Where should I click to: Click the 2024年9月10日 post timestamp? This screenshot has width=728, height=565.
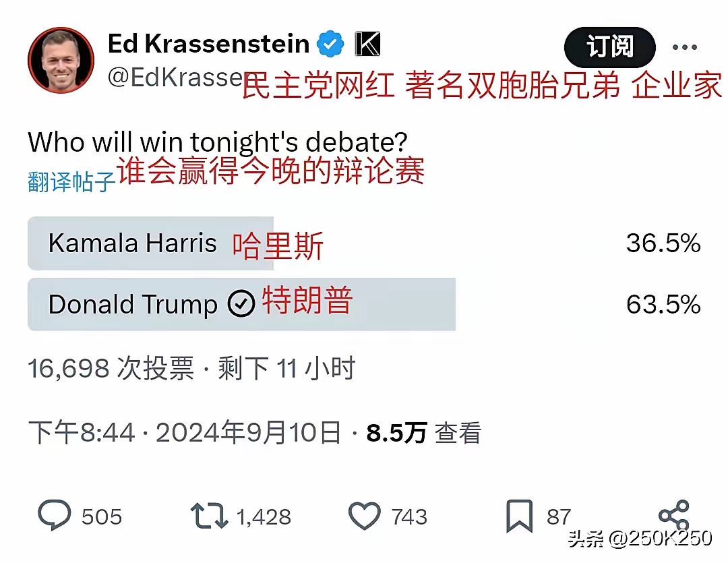coord(248,433)
